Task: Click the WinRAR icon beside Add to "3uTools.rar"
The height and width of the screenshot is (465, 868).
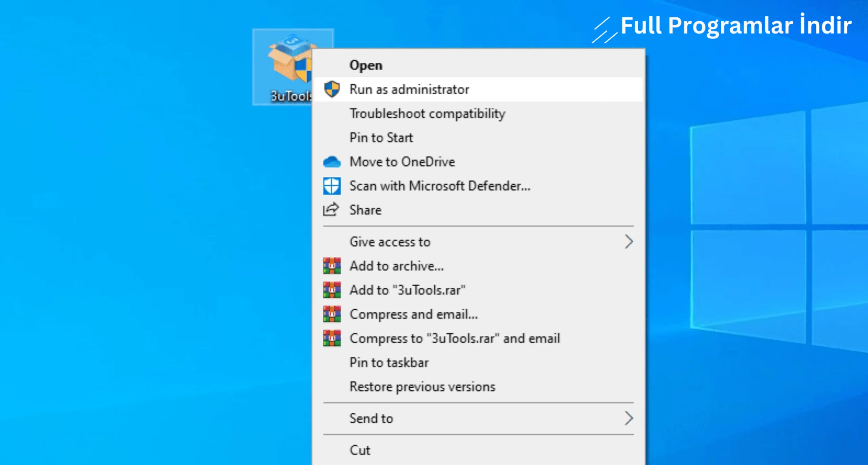Action: click(331, 290)
